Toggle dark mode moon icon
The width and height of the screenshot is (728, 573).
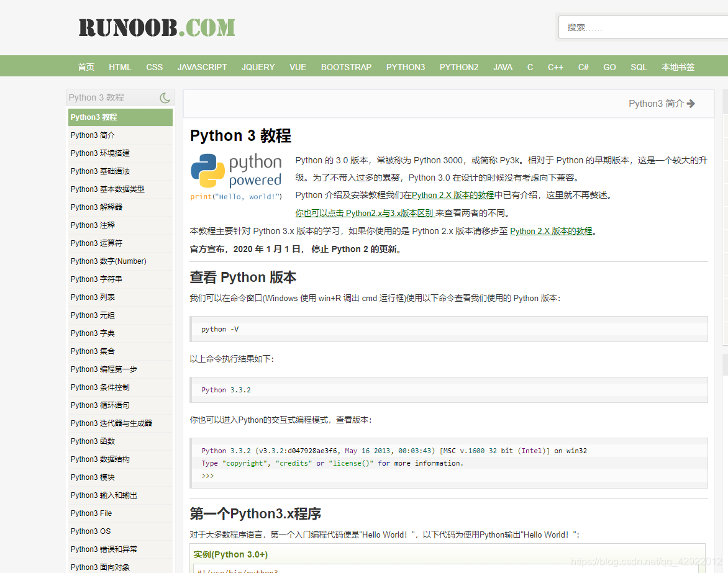(x=165, y=98)
